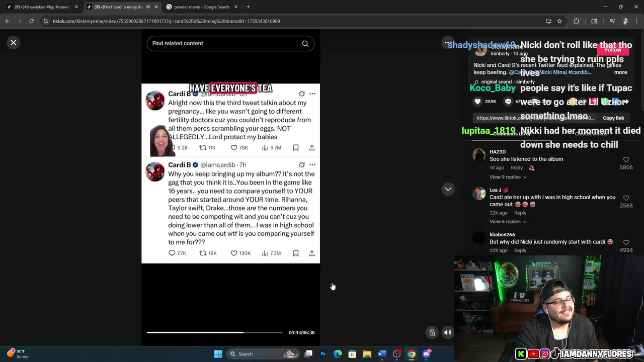Switch to the shawtybae TikTok browser tab
Viewport: 644px width, 362px height.
pyautogui.click(x=41, y=7)
